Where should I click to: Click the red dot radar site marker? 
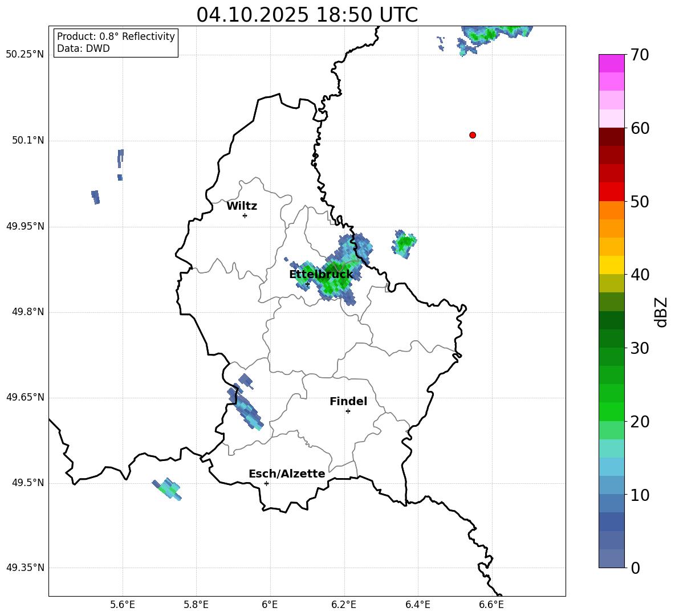click(472, 135)
